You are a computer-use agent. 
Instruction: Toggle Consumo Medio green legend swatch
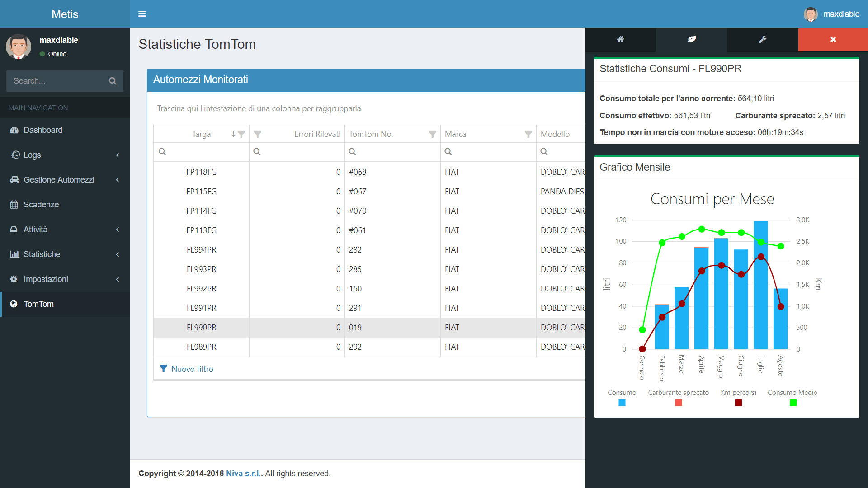(x=793, y=403)
